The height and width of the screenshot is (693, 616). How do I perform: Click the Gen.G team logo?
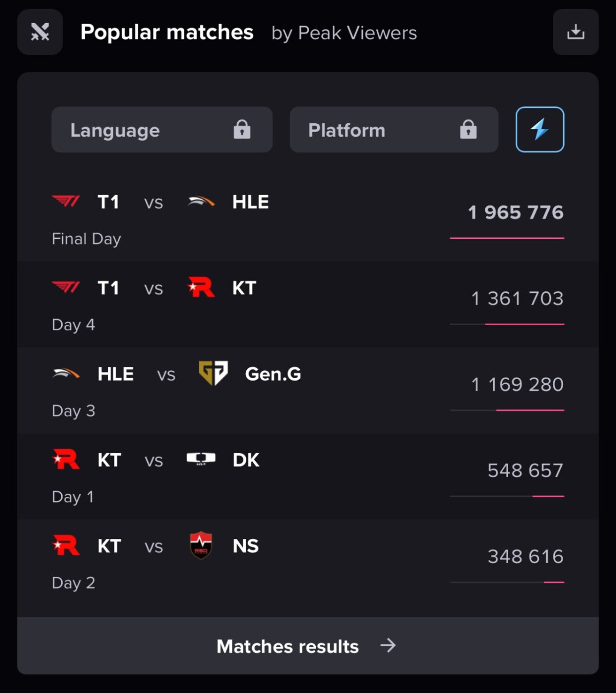(213, 373)
